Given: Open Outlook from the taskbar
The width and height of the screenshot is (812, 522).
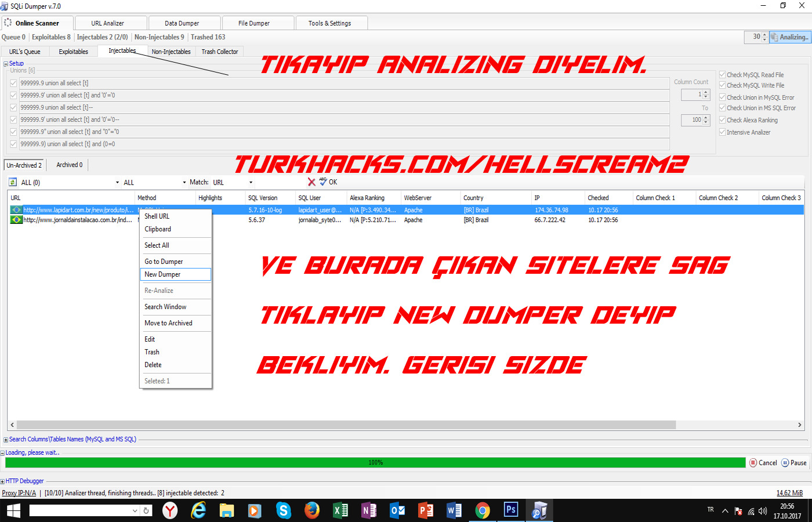Looking at the screenshot, I should pos(397,510).
